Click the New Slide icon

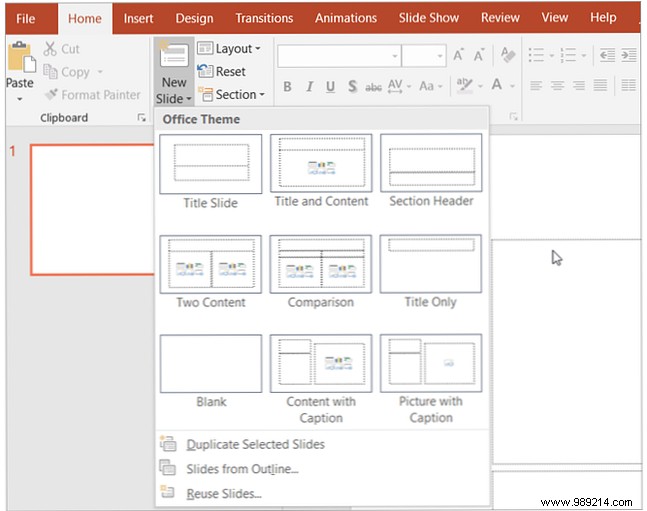pos(174,55)
